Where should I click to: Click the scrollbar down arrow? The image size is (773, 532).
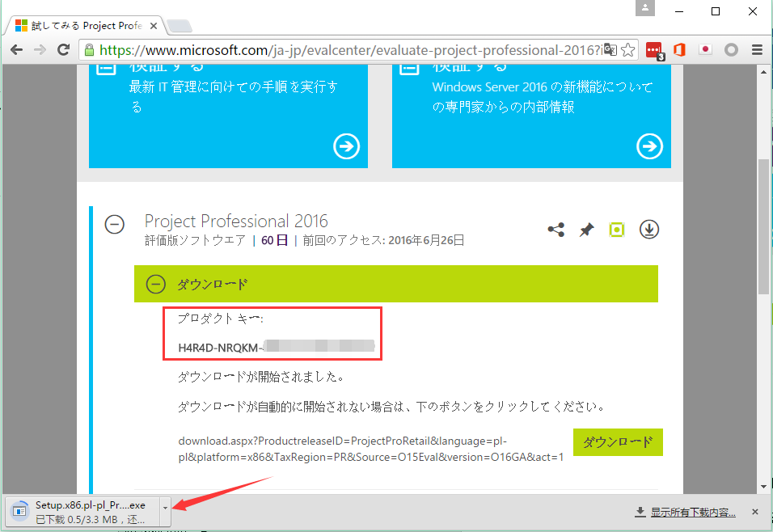point(763,486)
